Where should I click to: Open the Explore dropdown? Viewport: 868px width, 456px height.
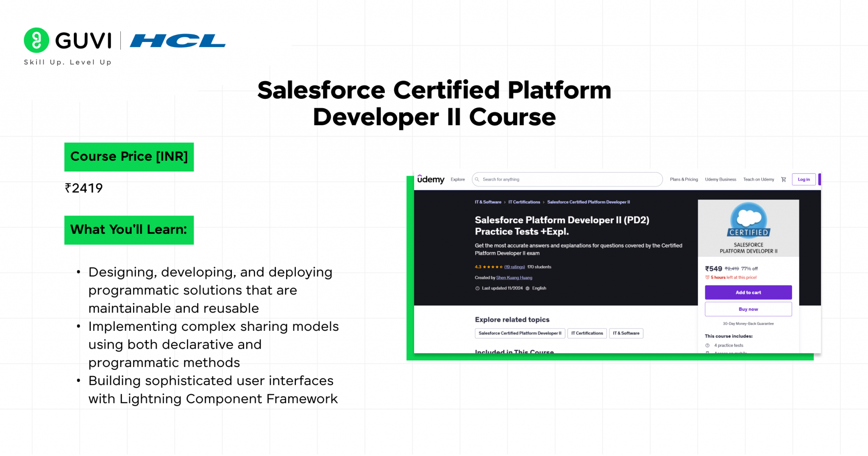click(x=458, y=179)
